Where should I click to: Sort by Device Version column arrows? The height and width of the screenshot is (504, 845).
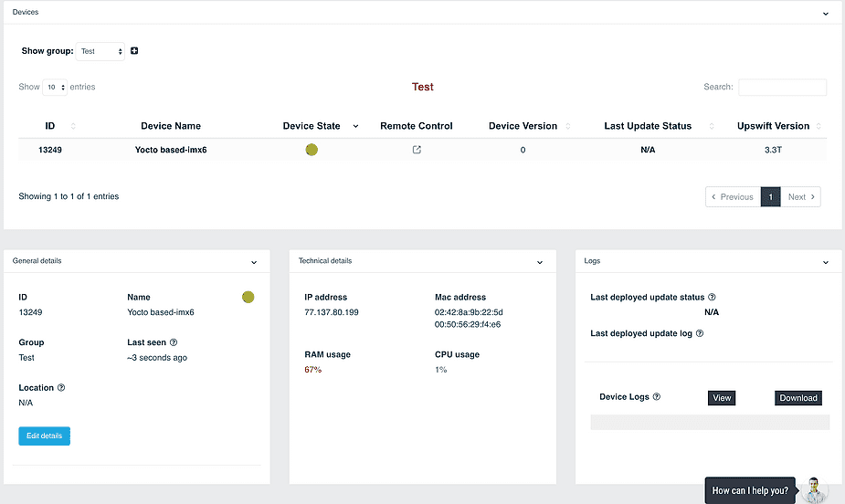click(568, 126)
